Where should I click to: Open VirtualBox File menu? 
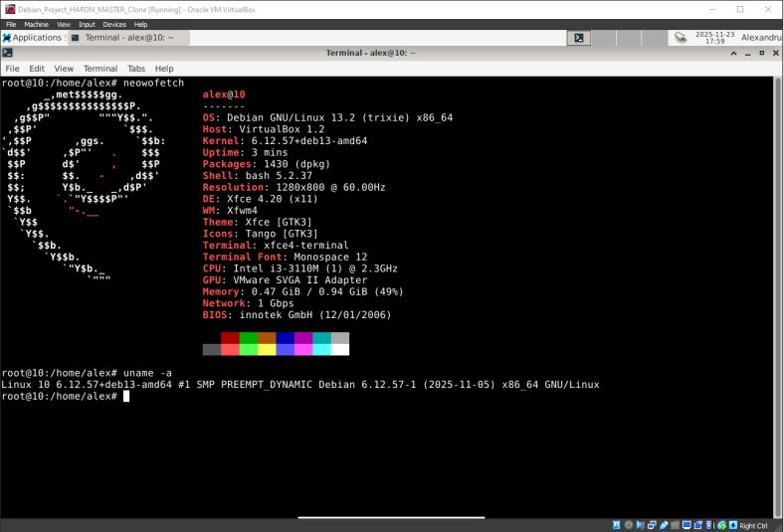(11, 24)
